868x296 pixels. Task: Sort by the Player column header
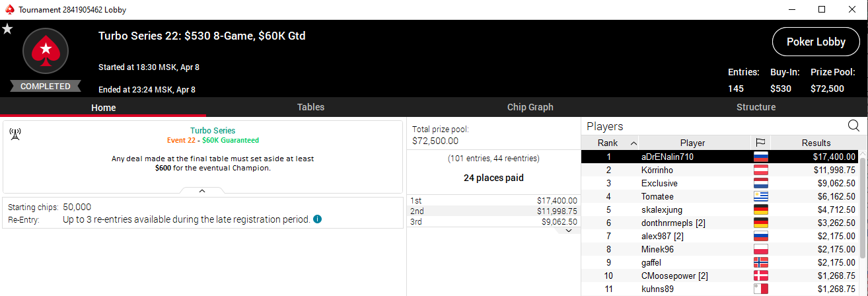692,143
